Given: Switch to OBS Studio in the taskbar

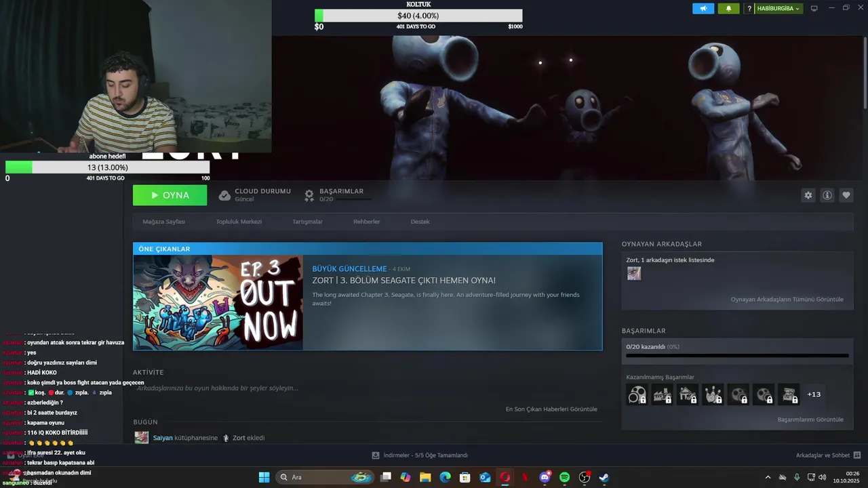Looking at the screenshot, I should click(x=585, y=477).
